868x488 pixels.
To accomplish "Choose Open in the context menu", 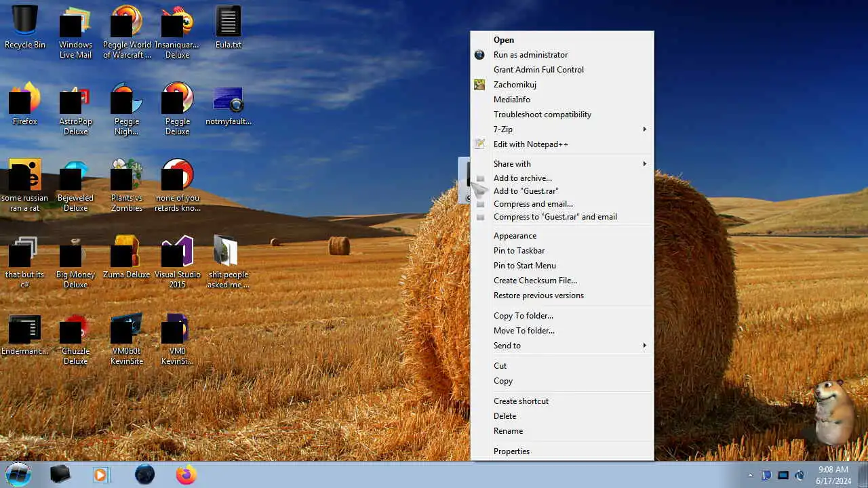I will [562, 40].
